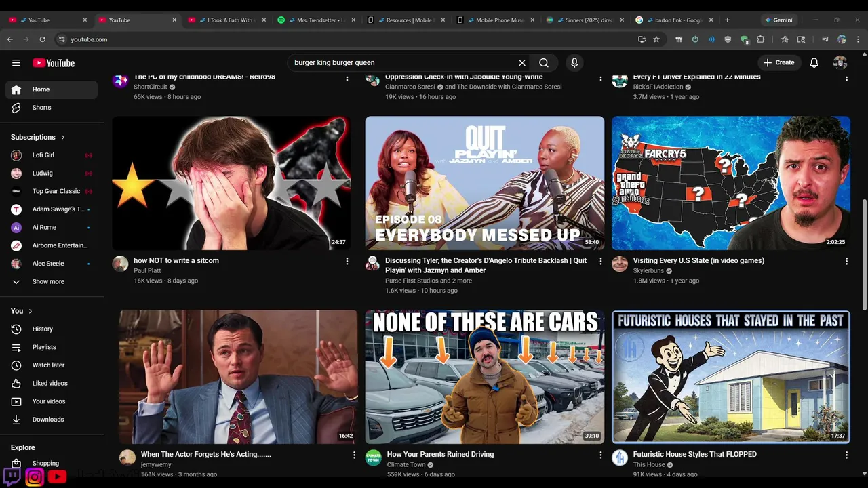868x488 pixels.
Task: Open Shorts from the sidebar
Action: [52, 108]
